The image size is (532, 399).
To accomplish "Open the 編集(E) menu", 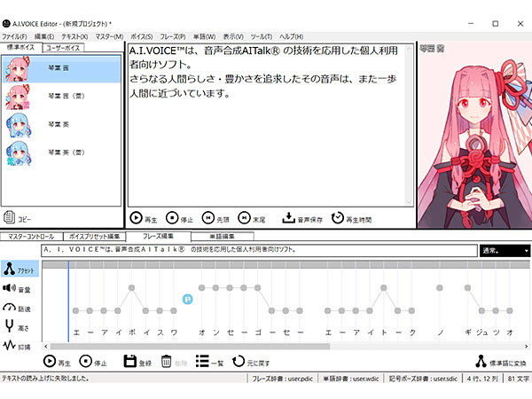I will (x=44, y=36).
